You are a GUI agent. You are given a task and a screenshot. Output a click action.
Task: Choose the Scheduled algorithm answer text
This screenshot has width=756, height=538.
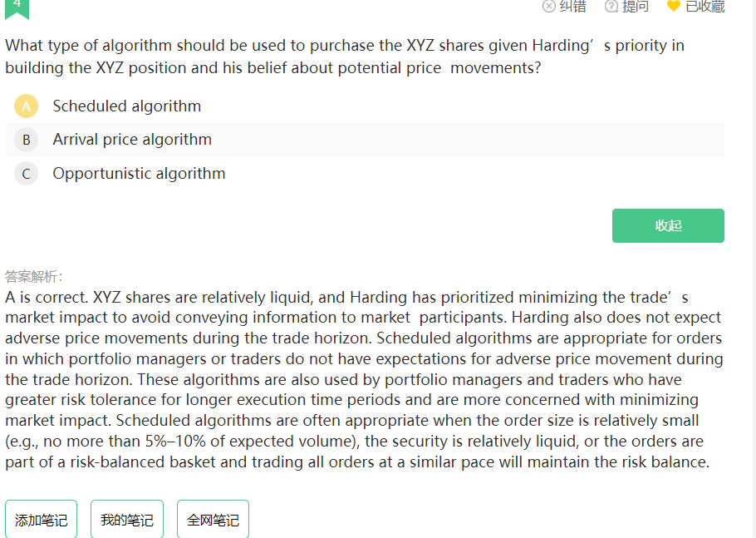(x=127, y=106)
